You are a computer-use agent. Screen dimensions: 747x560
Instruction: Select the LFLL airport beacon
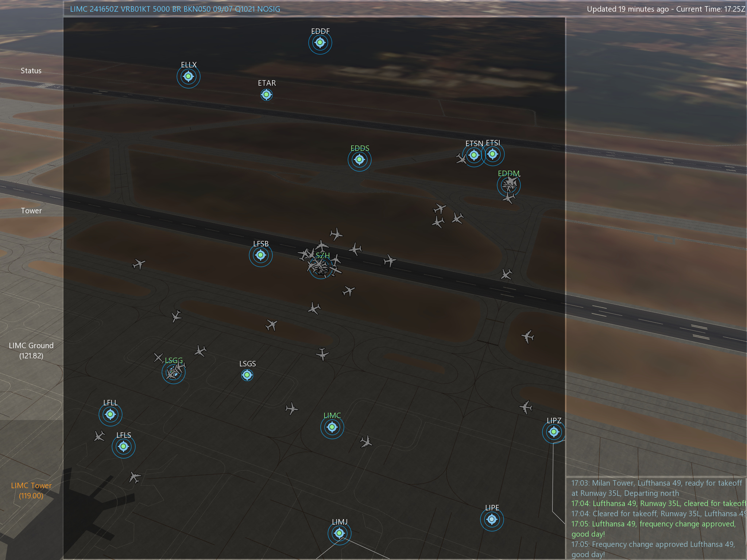coord(110,414)
